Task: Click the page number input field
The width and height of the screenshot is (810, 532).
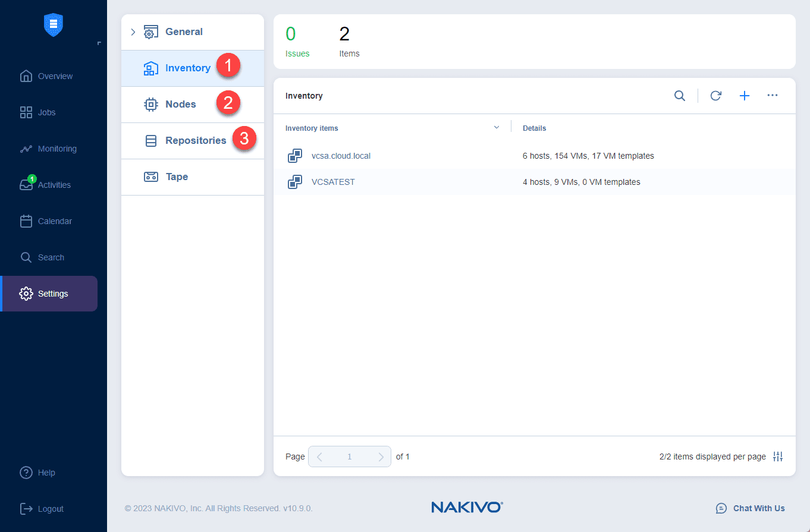Action: click(350, 457)
